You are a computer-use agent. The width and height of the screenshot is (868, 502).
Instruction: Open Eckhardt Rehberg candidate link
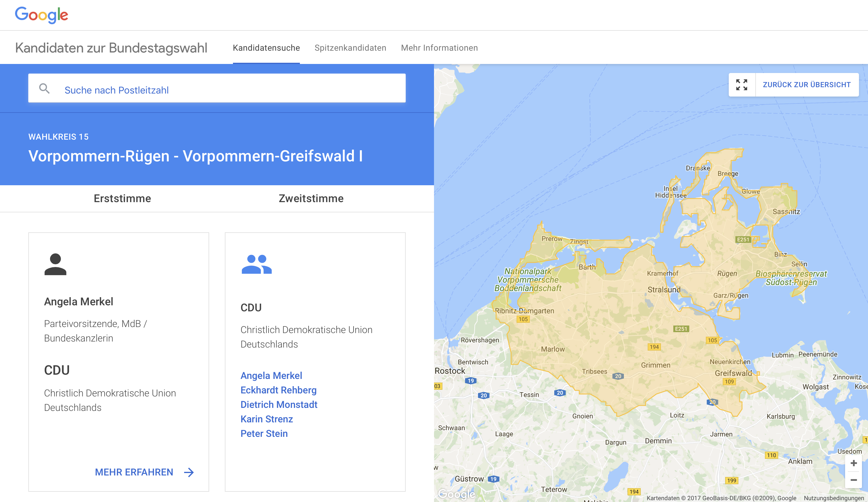(x=278, y=390)
